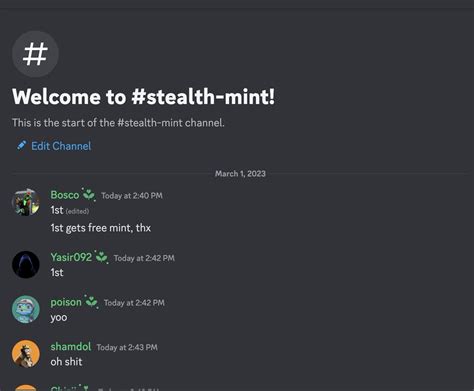Open shamdol's orange avatar
Image resolution: width=474 pixels, height=391 pixels.
[x=26, y=354]
